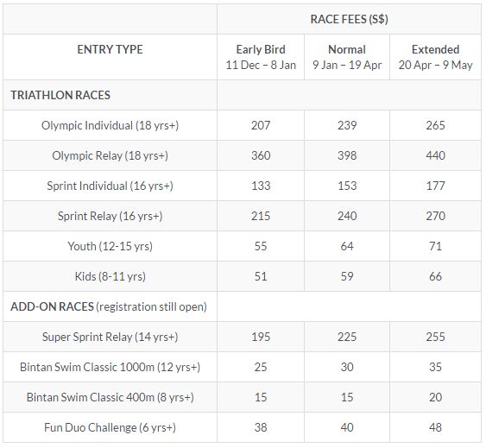Select the ENTRY TYPE column header

pos(110,49)
